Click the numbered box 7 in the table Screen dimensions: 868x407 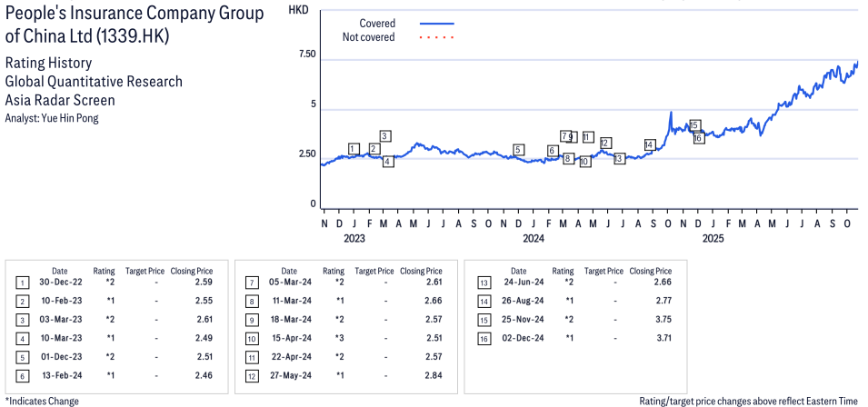click(x=251, y=283)
